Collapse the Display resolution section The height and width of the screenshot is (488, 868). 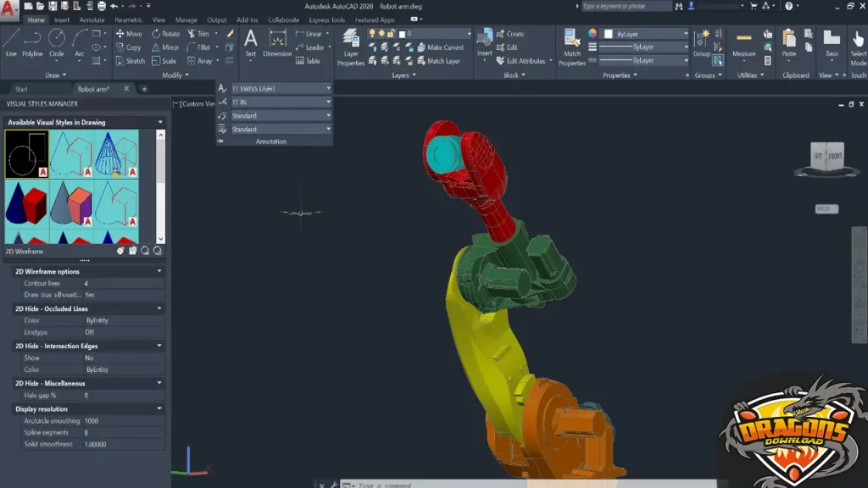coord(158,408)
